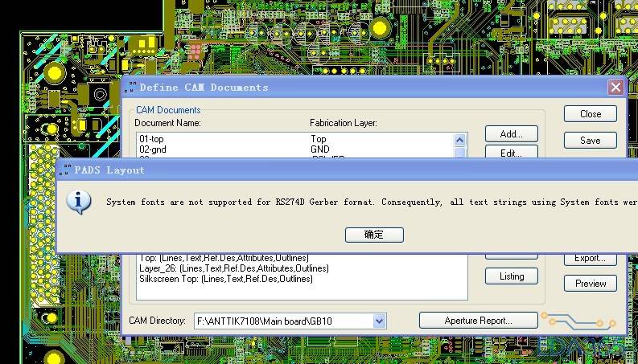This screenshot has height=364, width=638.
Task: Open the Aperture Report
Action: click(x=478, y=321)
